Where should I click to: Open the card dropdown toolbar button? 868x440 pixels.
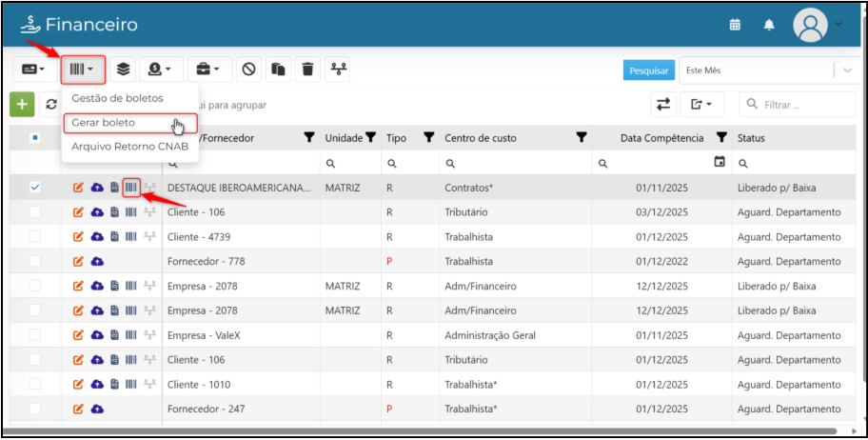click(32, 70)
